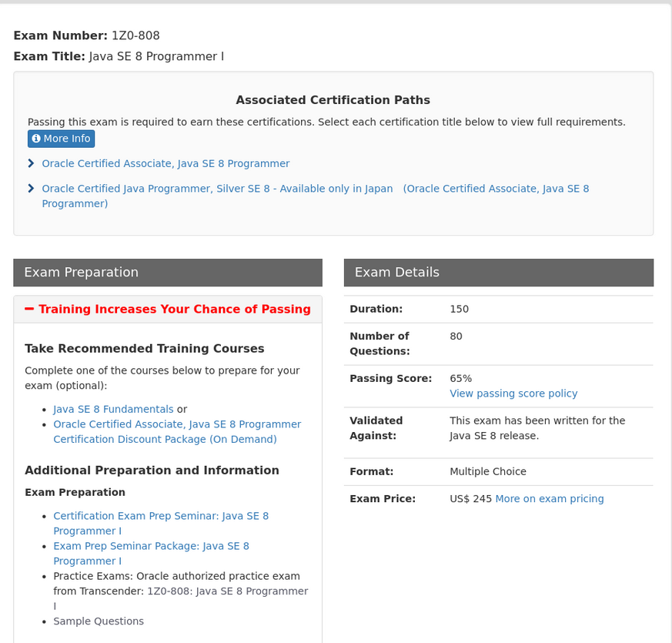
Task: Open Oracle Certified Associate, Java SE 8 Programmer certification
Action: 165,163
